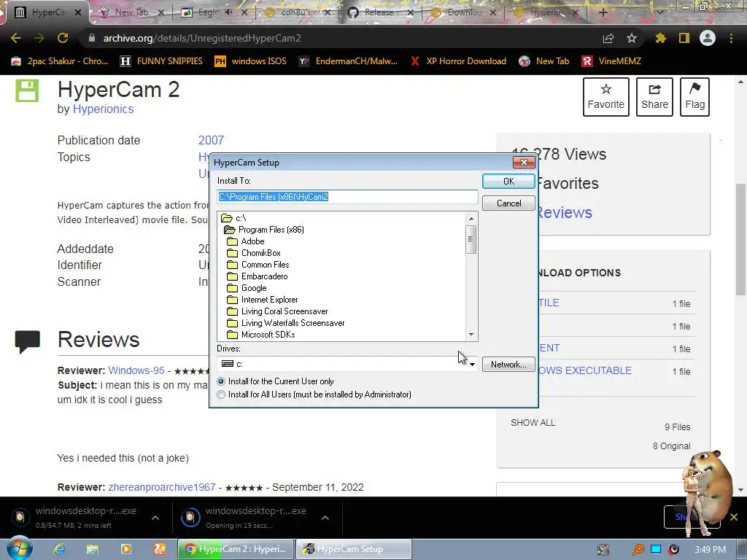Image resolution: width=747 pixels, height=560 pixels.
Task: Switch to HyperCam Setup taskbar button
Action: tap(354, 549)
